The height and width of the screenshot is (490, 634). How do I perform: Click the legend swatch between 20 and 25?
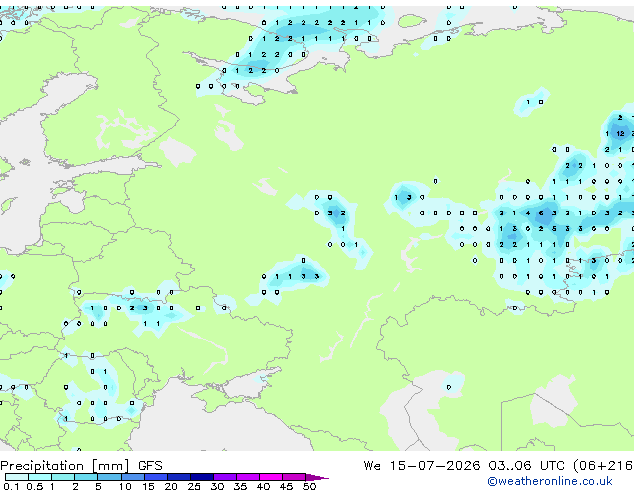179,477
